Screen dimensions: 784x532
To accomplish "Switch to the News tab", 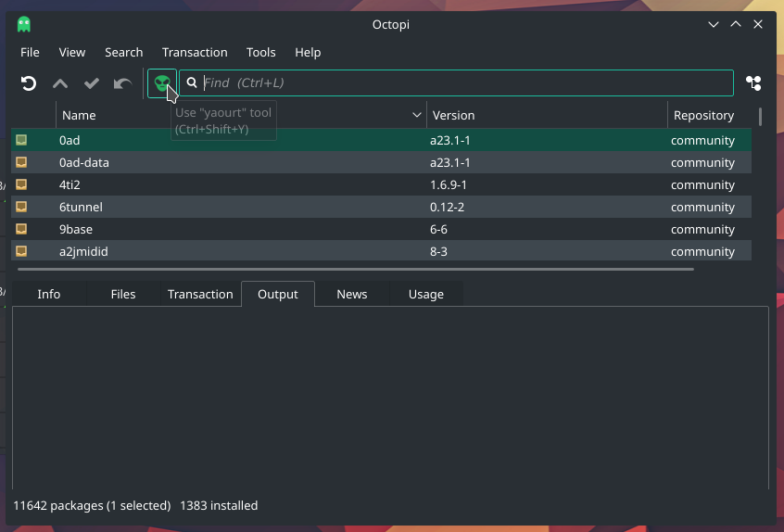I will tap(352, 294).
